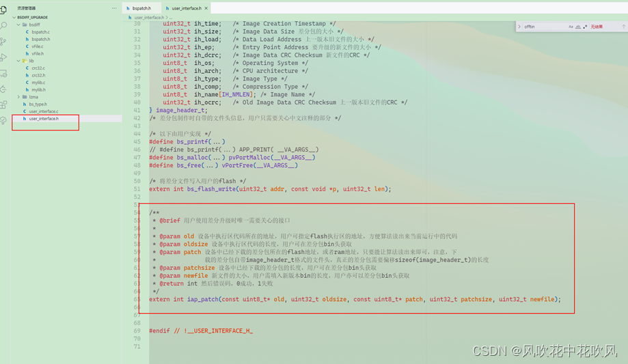Open user_interface.c in the file tree

point(44,111)
